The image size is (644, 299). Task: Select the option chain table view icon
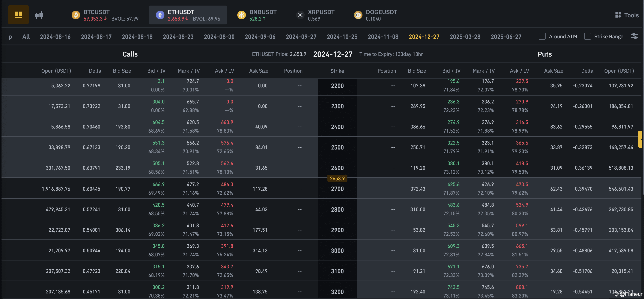point(18,15)
